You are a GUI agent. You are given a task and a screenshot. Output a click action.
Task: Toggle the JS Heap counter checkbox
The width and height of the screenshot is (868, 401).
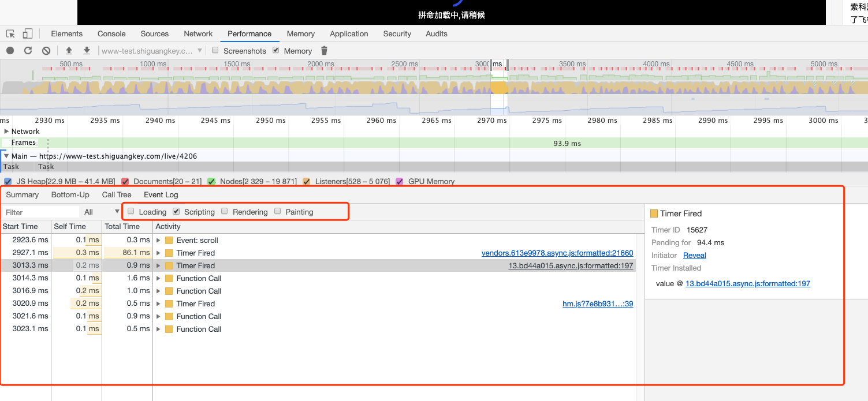[x=8, y=181]
